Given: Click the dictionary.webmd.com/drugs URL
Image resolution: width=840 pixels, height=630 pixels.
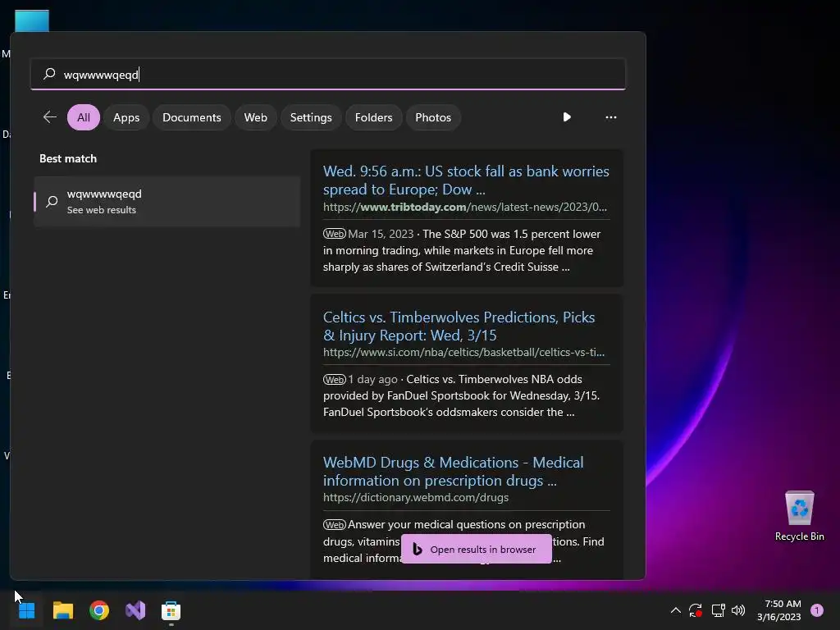Looking at the screenshot, I should click(416, 498).
